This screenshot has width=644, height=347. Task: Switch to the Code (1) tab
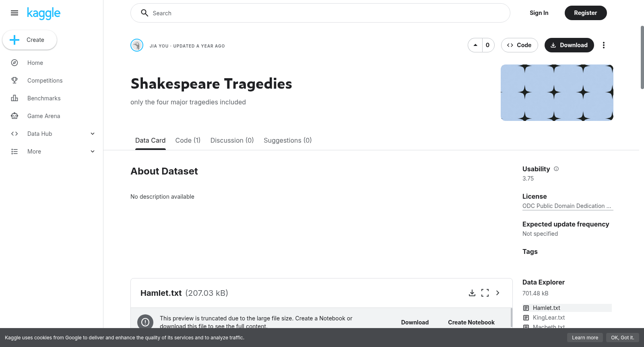[x=188, y=140]
